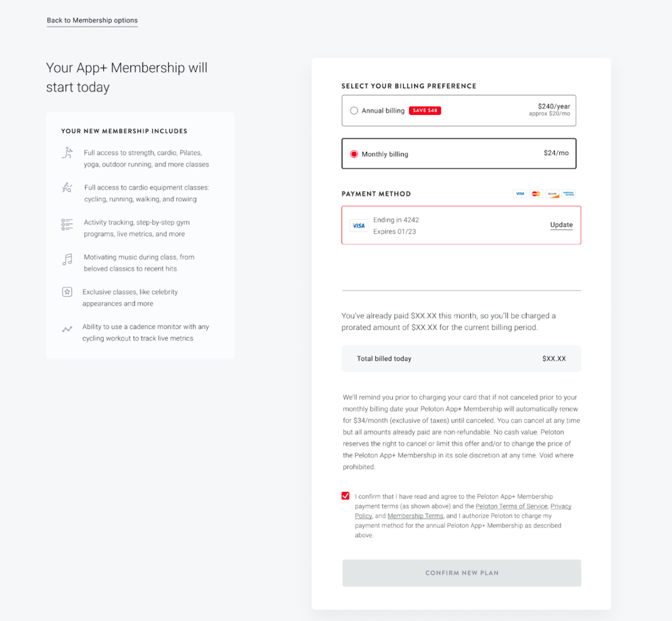The image size is (672, 621).
Task: Click the cadence monitor metrics icon
Action: tap(67, 329)
